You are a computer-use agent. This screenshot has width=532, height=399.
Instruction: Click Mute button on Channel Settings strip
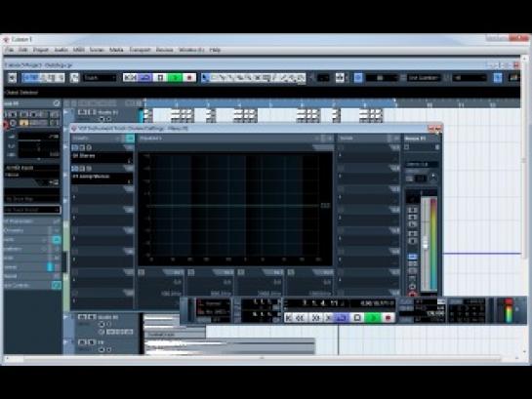click(x=413, y=210)
